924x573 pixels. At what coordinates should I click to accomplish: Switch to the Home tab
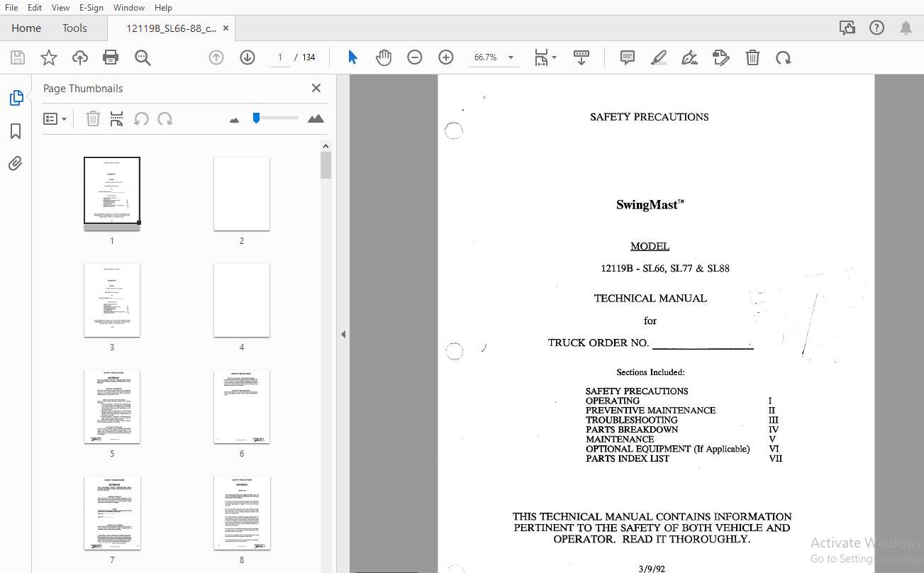(x=26, y=28)
